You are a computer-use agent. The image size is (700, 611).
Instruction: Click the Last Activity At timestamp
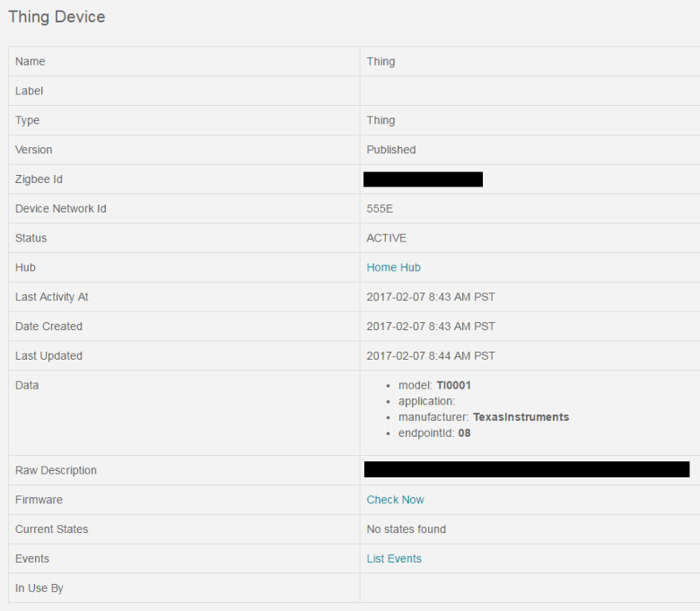[430, 297]
